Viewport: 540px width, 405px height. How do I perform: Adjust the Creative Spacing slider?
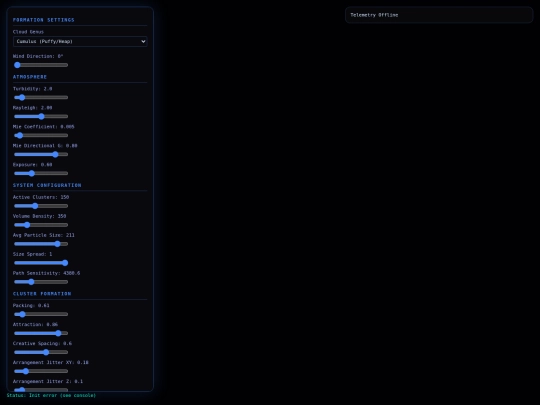pos(41,352)
